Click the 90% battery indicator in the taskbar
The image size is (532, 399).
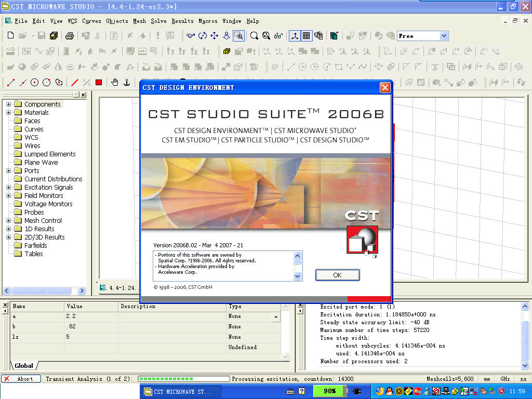[329, 391]
